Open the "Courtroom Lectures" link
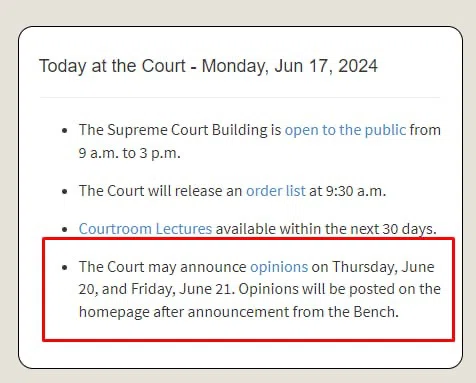476x383 pixels. point(145,229)
